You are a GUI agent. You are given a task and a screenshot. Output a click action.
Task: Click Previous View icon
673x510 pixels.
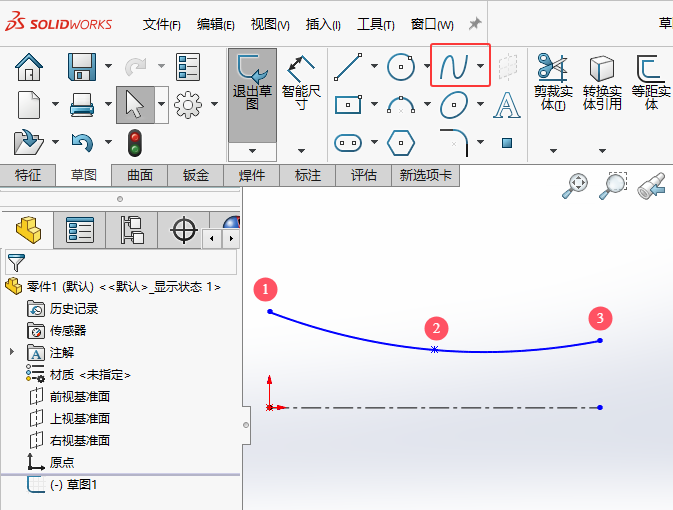tap(651, 185)
